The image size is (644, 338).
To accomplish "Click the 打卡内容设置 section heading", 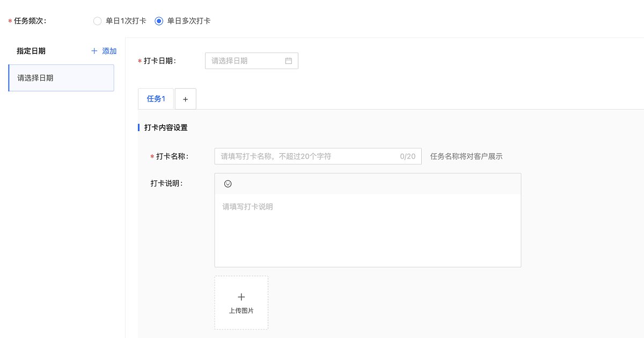I will (166, 127).
